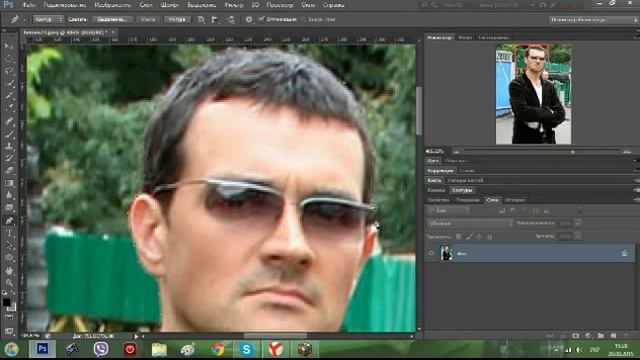The width and height of the screenshot is (640, 360).
Task: Filter layers by pixel type
Action: click(502, 211)
